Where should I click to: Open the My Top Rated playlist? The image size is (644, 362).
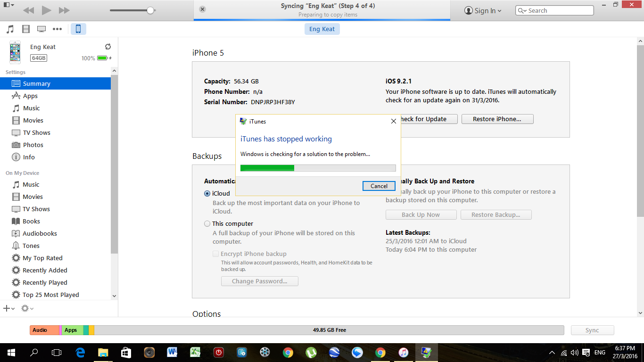pyautogui.click(x=56, y=258)
